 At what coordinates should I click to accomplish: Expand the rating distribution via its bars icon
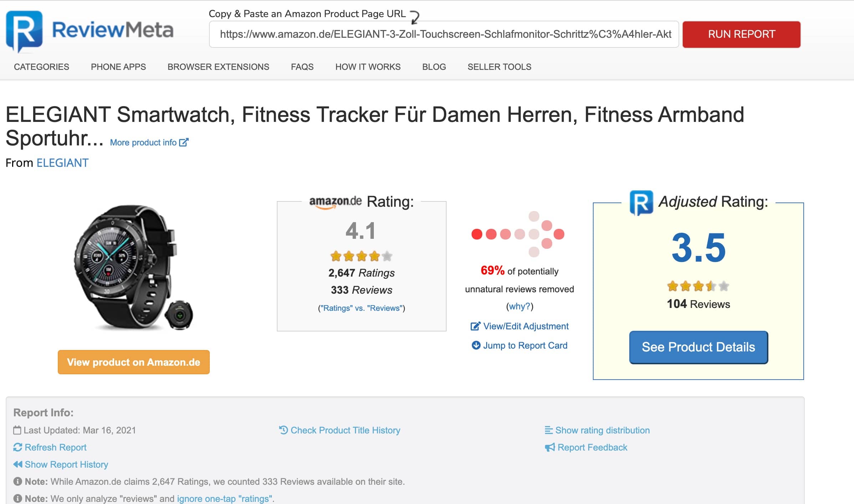click(549, 430)
